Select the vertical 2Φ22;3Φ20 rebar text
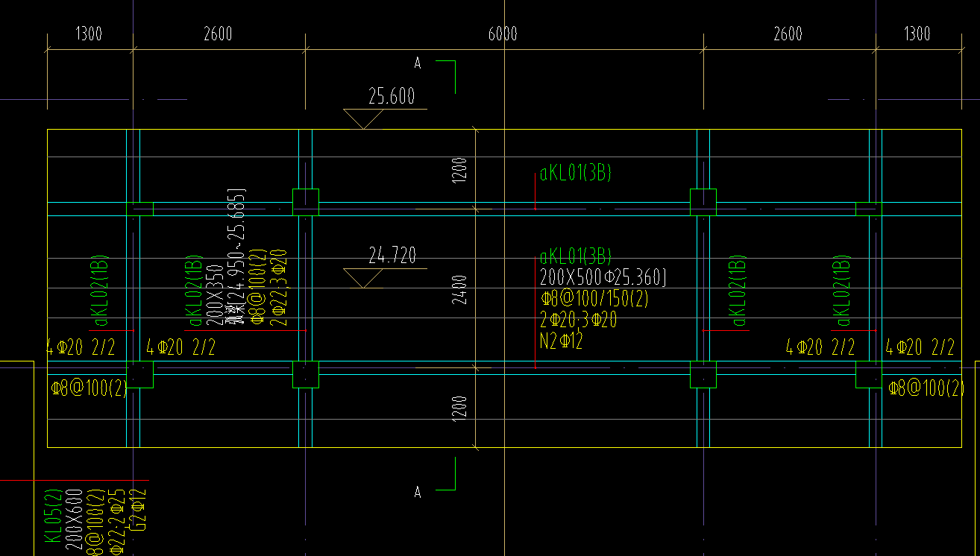Viewport: 980px width, 556px height. 280,288
